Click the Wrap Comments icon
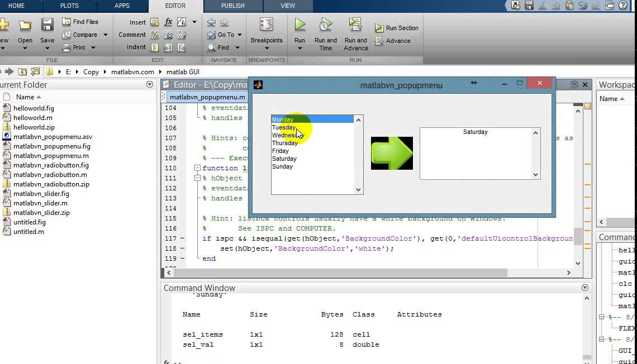Viewport: 637px width, 364px height. pyautogui.click(x=182, y=35)
